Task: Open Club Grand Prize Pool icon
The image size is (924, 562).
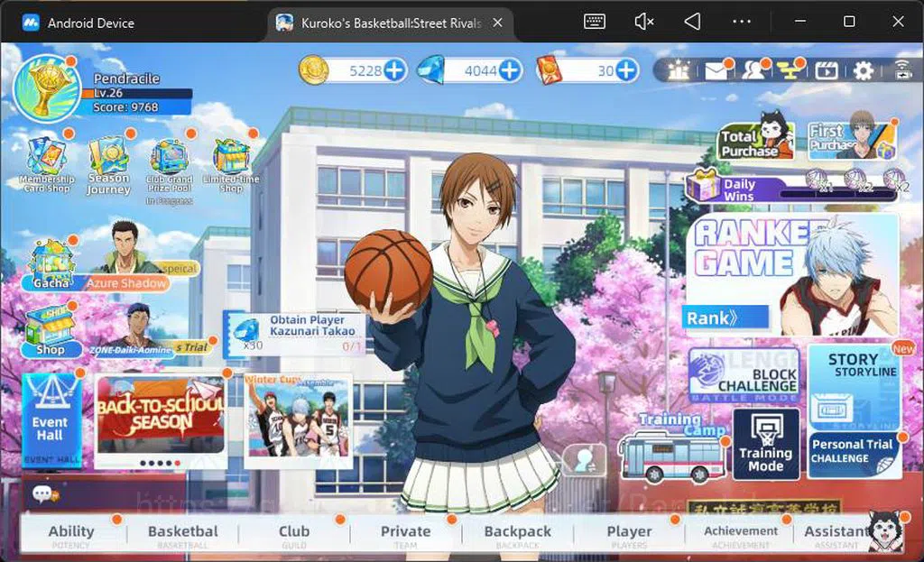Action: [x=169, y=166]
